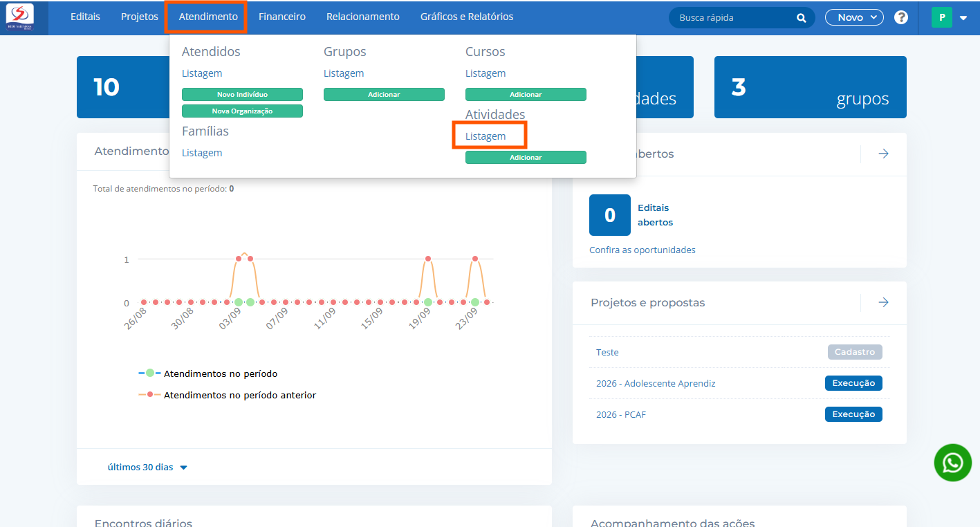
Task: Open the Financeiro menu
Action: 282,17
